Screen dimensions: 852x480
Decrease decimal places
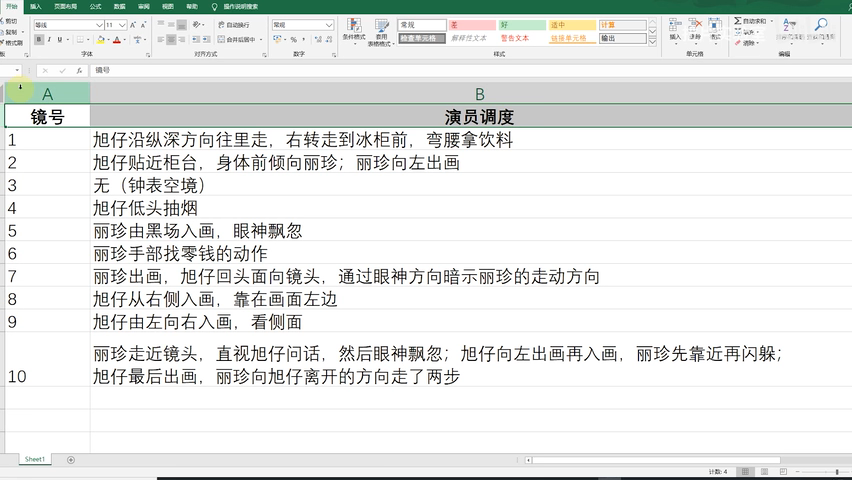[329, 40]
